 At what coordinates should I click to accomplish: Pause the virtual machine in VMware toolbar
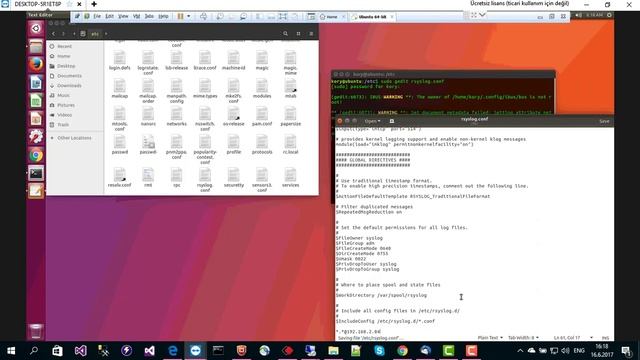180,16
